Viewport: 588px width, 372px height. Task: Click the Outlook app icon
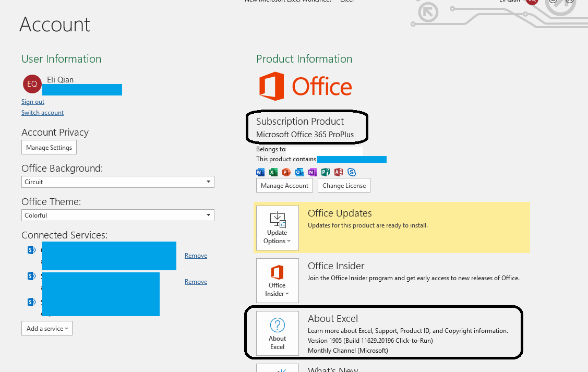click(x=299, y=172)
